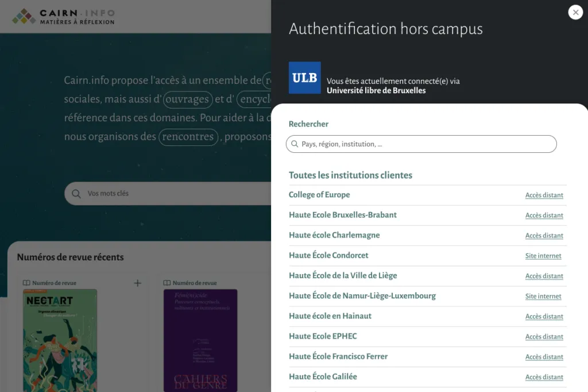Click the ULB institution logo
Viewport: 588px width, 392px height.
(x=304, y=78)
